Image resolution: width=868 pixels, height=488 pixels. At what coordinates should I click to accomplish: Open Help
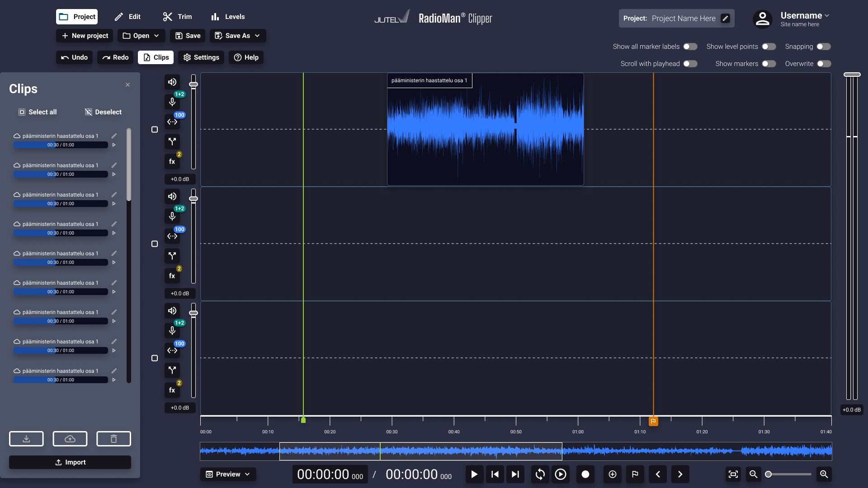[x=246, y=57]
